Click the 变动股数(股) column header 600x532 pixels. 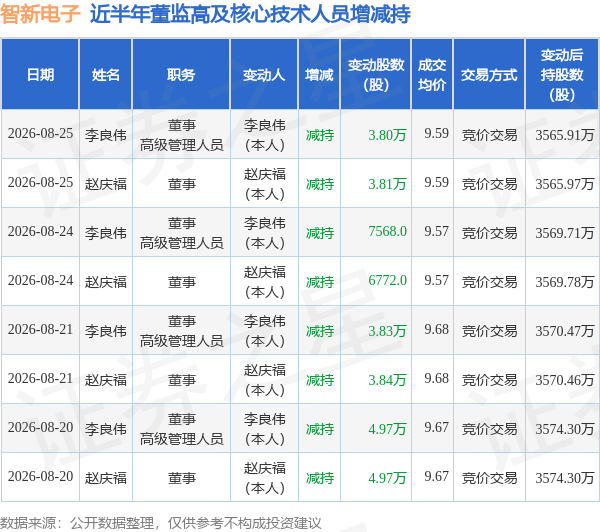pos(376,74)
